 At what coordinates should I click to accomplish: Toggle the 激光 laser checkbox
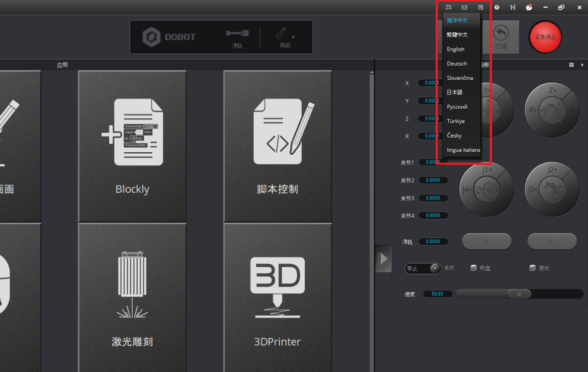point(532,268)
